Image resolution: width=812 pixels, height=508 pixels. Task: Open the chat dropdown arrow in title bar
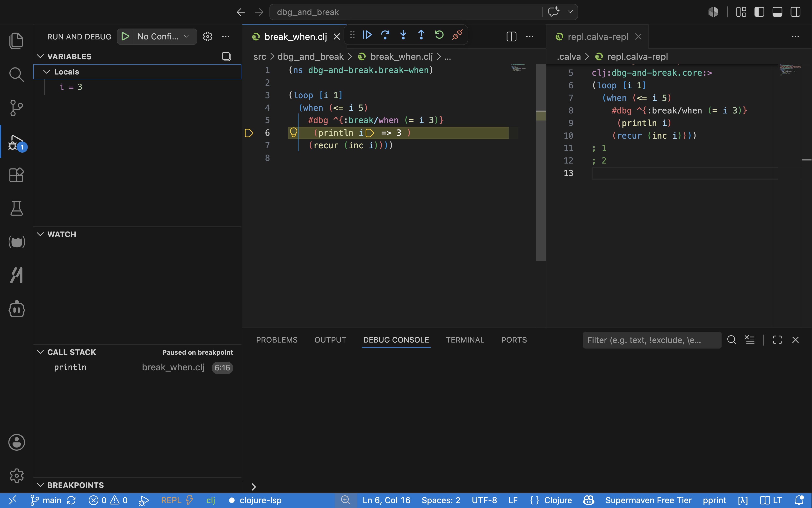click(570, 12)
